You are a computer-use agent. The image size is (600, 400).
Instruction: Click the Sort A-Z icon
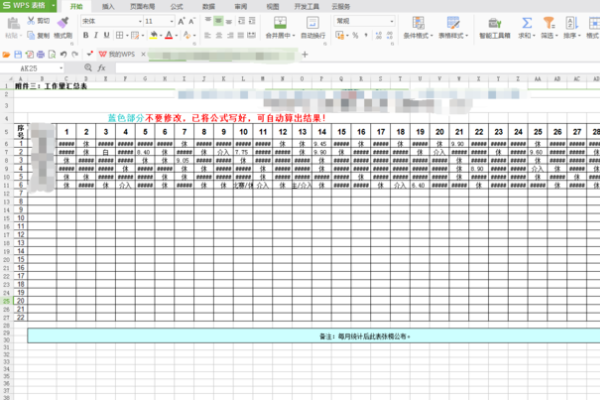coord(572,23)
